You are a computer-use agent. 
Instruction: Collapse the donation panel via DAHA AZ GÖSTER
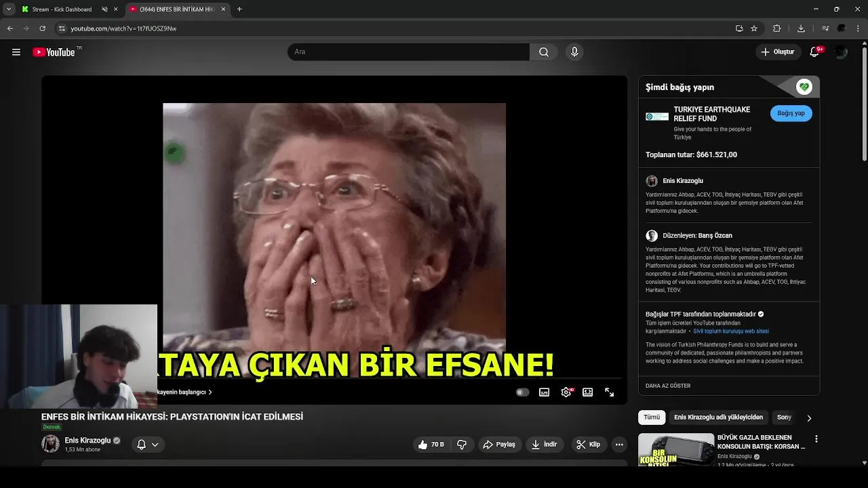(668, 386)
